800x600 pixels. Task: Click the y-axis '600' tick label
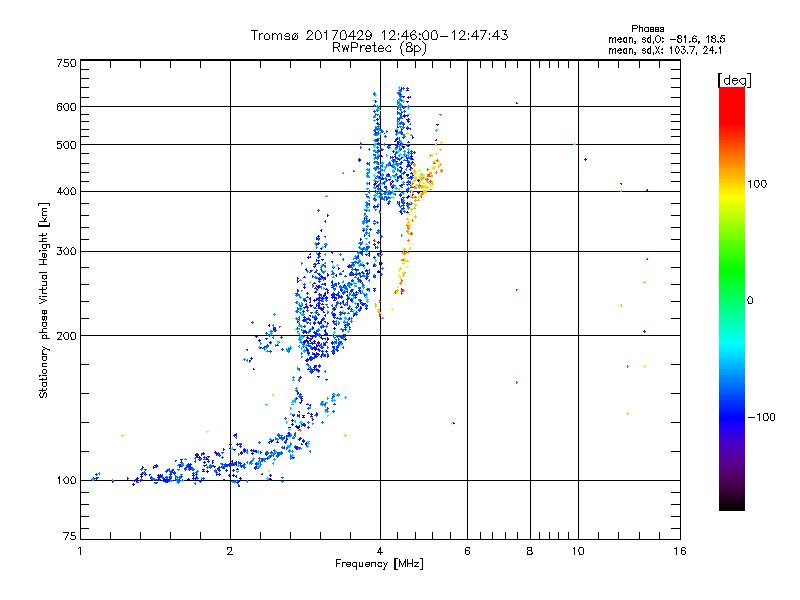pos(66,107)
